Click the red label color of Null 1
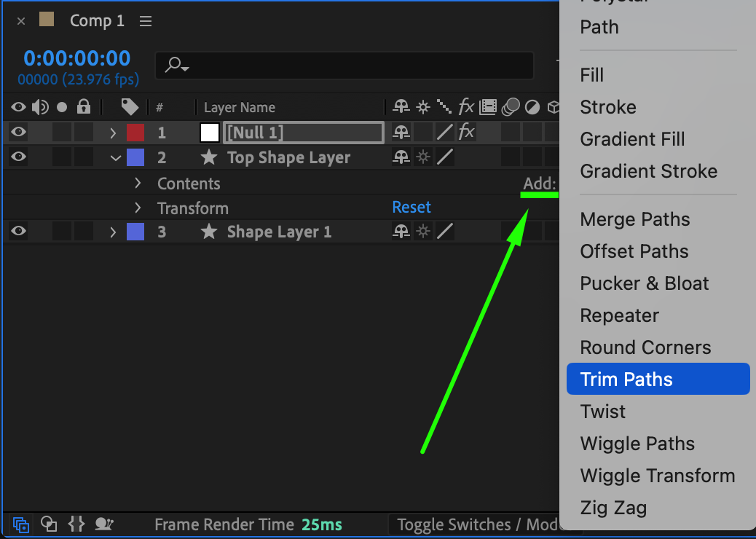 point(135,133)
